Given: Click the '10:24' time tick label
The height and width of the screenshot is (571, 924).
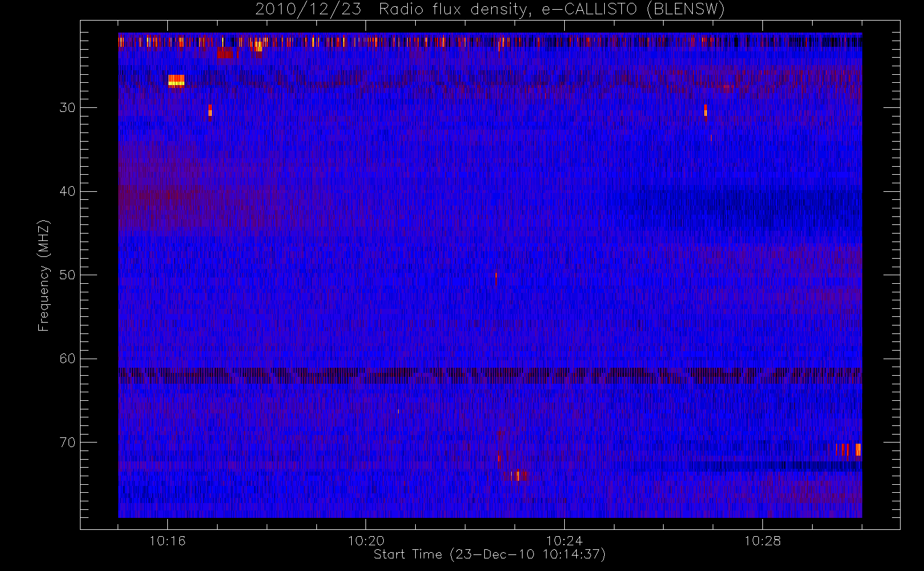Looking at the screenshot, I should point(564,541).
